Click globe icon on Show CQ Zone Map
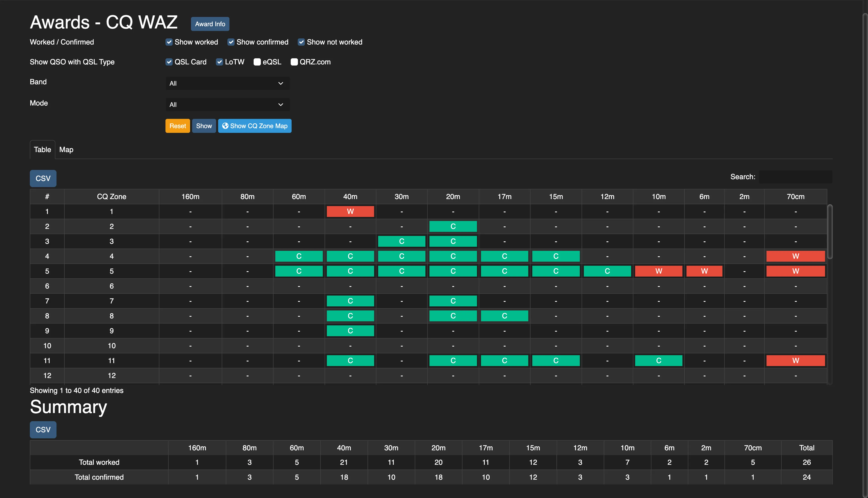Screen dimensions: 868x498 pos(225,126)
